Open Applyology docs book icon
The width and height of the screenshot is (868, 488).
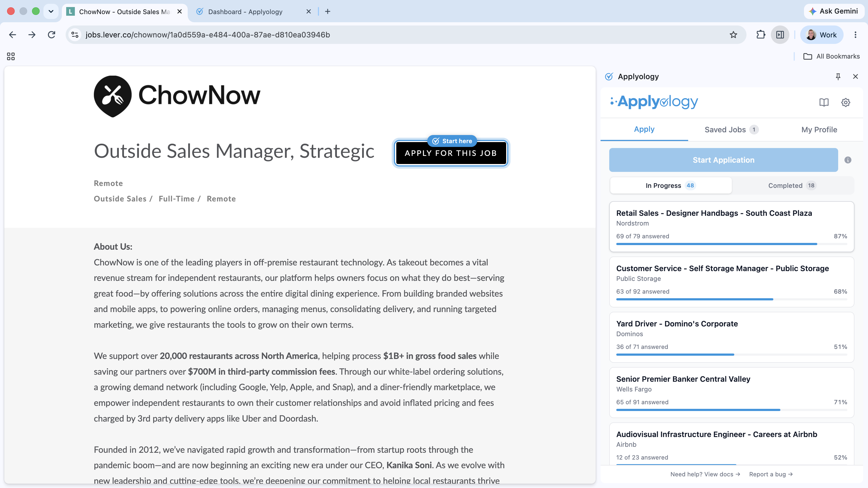pos(824,102)
